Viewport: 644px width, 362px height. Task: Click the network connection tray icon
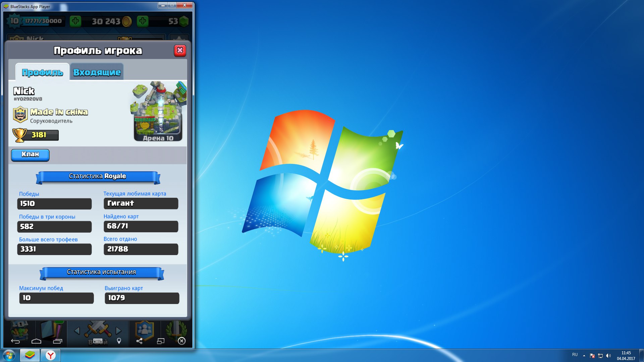pos(600,356)
